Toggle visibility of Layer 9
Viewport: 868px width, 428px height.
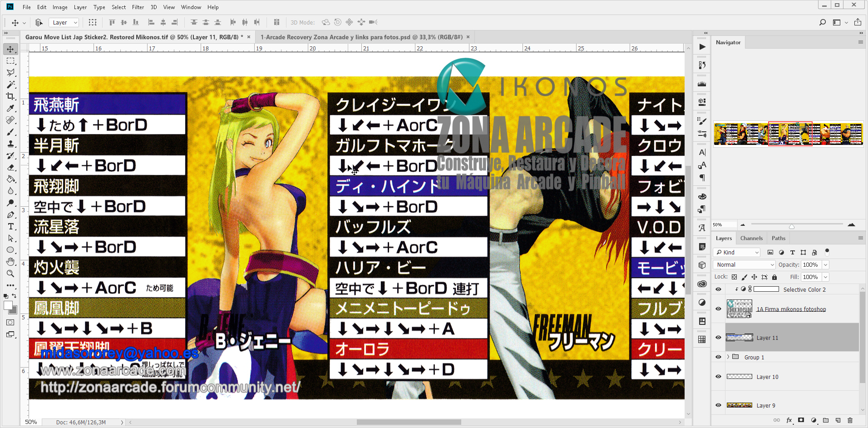click(x=718, y=405)
